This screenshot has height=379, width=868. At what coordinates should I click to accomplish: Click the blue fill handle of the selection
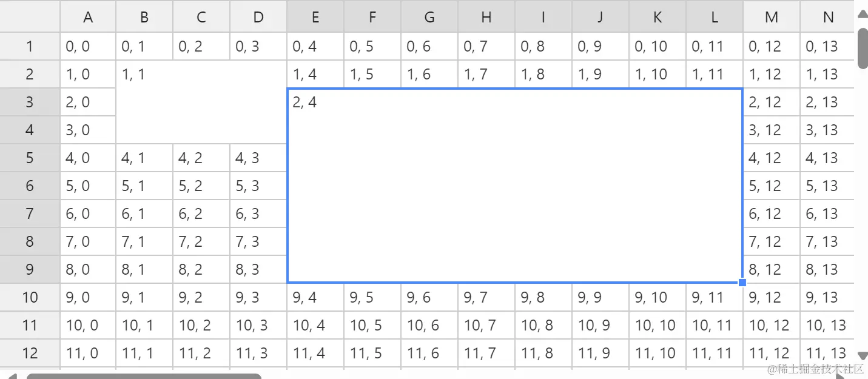coord(742,283)
